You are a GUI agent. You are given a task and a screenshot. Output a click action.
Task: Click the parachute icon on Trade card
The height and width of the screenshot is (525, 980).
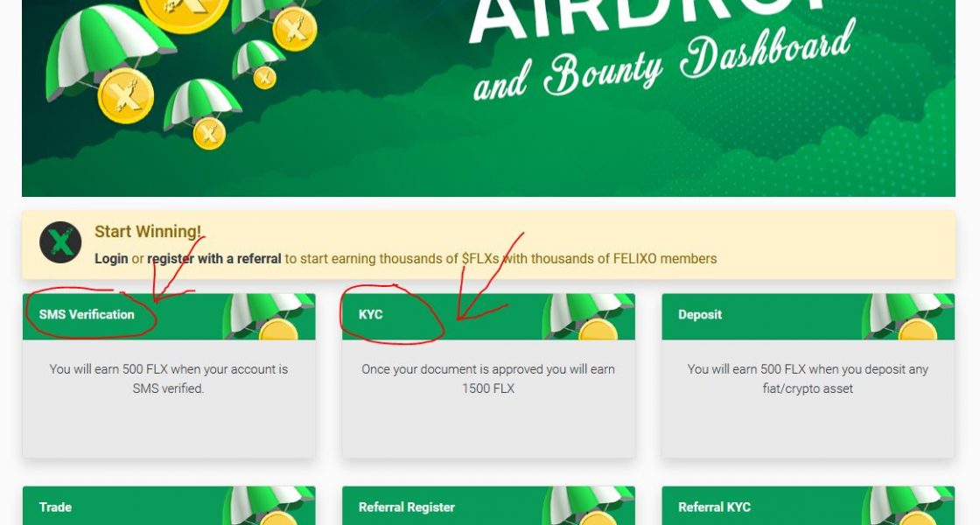click(269, 506)
